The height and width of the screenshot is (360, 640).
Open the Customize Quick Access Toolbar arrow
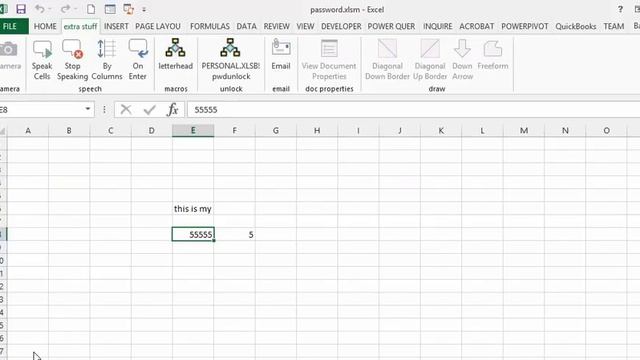pyautogui.click(x=144, y=9)
